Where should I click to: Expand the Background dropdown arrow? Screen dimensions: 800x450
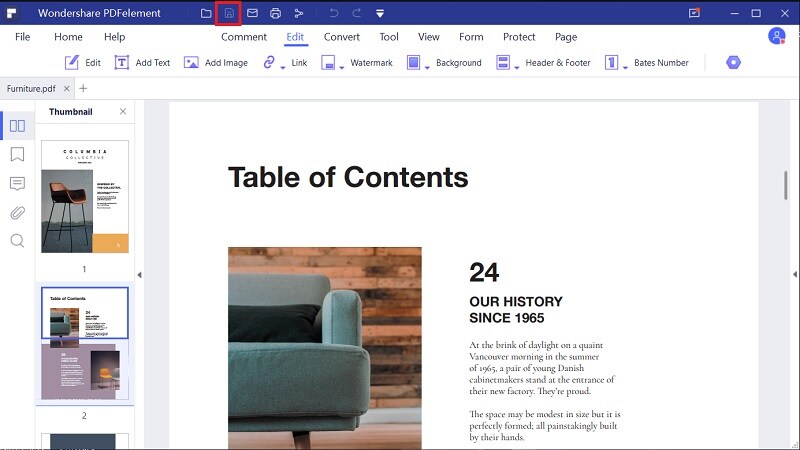427,67
